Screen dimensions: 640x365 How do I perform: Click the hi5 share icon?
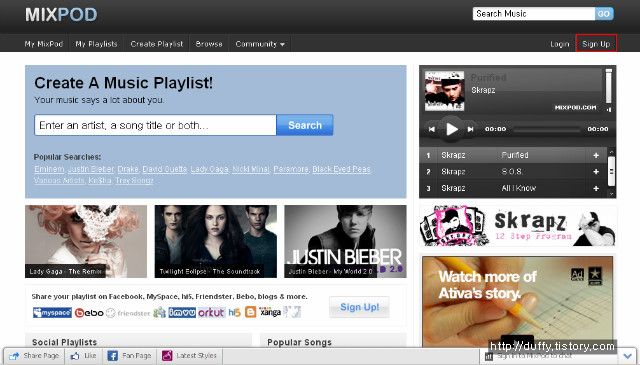[234, 313]
